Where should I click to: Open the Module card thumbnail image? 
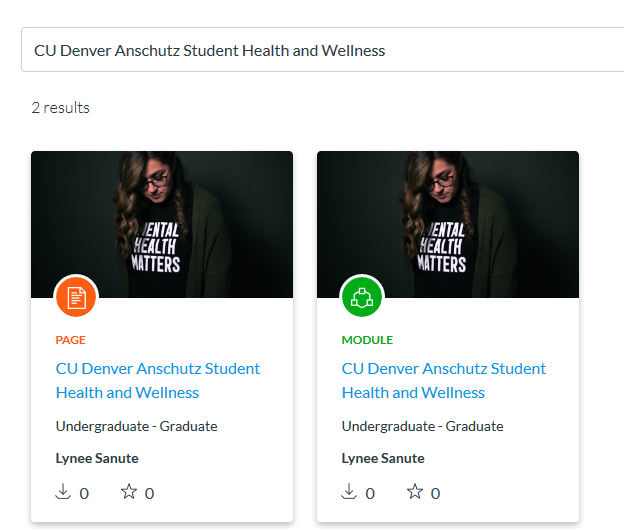[x=448, y=224]
